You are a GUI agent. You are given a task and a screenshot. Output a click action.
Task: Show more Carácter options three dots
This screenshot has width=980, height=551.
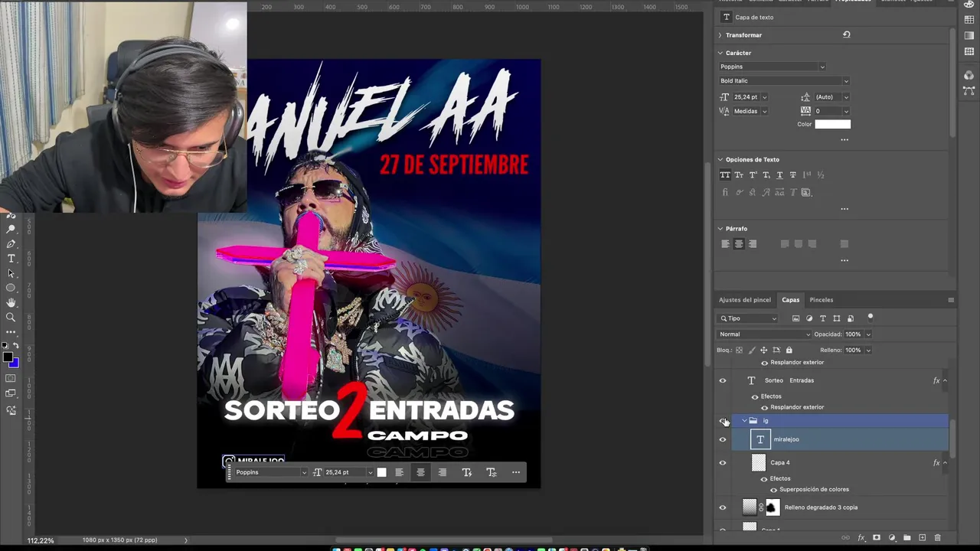pyautogui.click(x=844, y=139)
